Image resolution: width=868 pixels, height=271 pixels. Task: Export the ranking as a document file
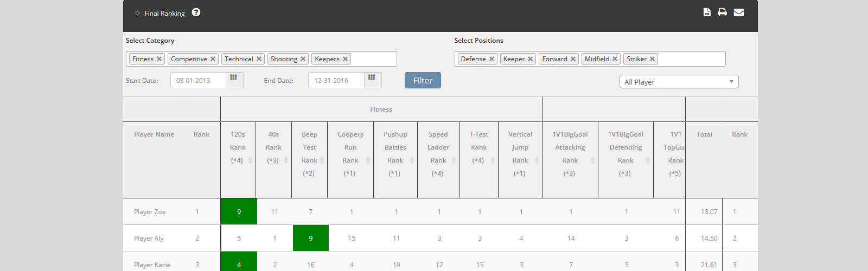pos(707,12)
